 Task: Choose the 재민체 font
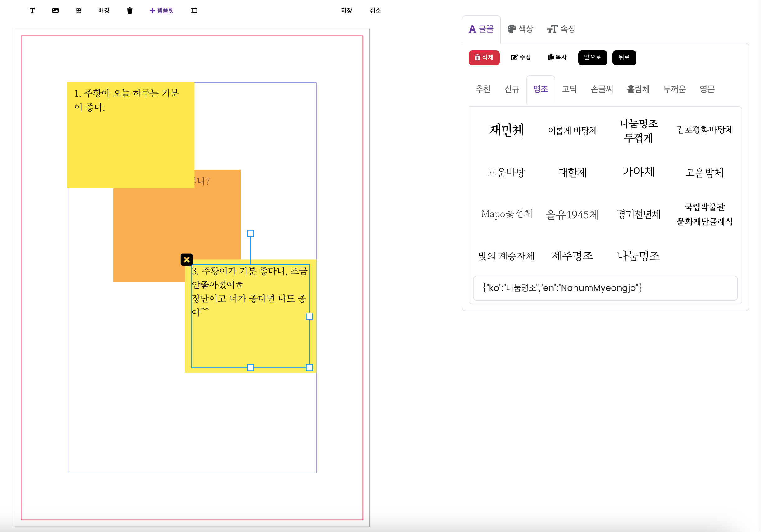point(506,130)
